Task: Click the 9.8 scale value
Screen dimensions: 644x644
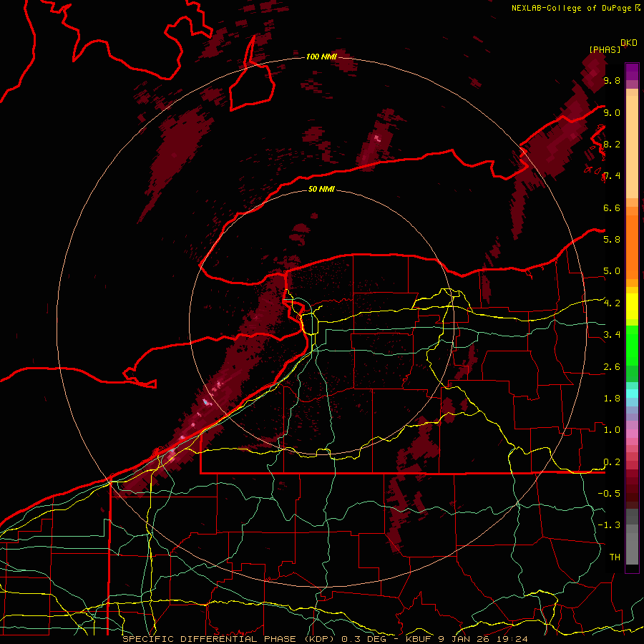Action: point(612,80)
